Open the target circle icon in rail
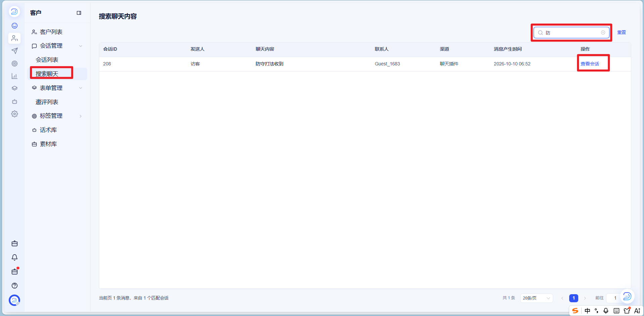Image resolution: width=644 pixels, height=316 pixels. pos(14,63)
